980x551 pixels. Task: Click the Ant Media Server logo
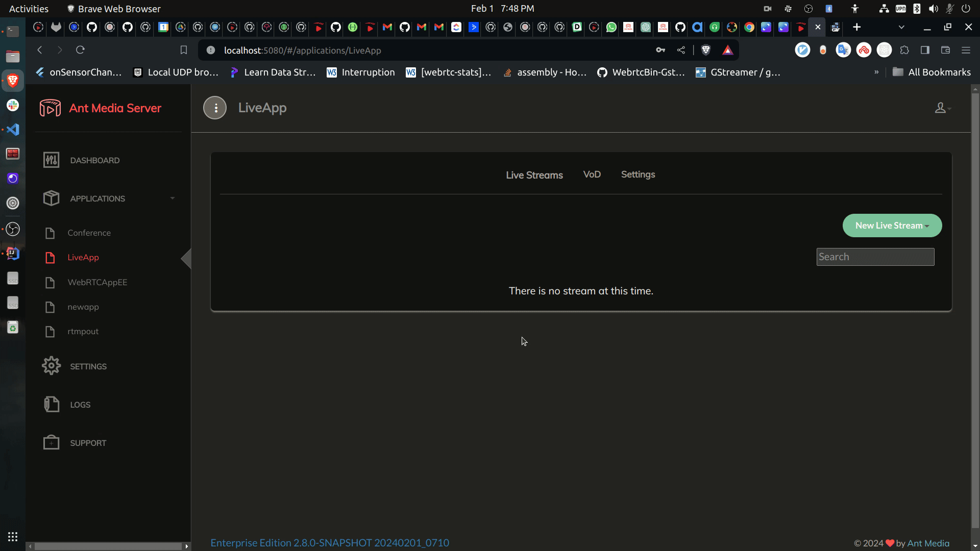[x=50, y=108]
